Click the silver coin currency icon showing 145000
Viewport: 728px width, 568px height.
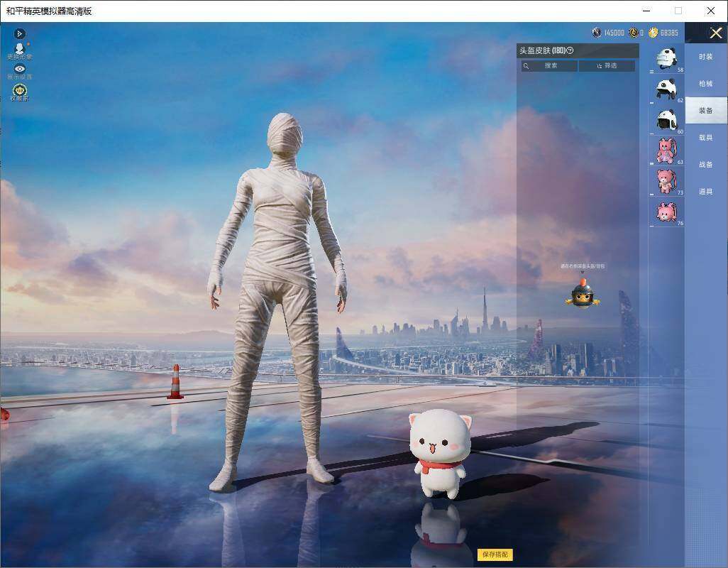[597, 33]
